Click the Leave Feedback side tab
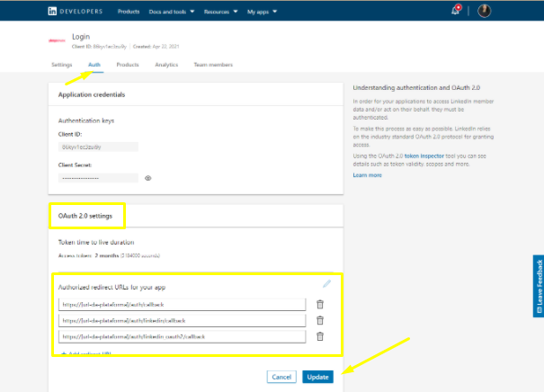The height and width of the screenshot is (392, 544). coord(539,286)
